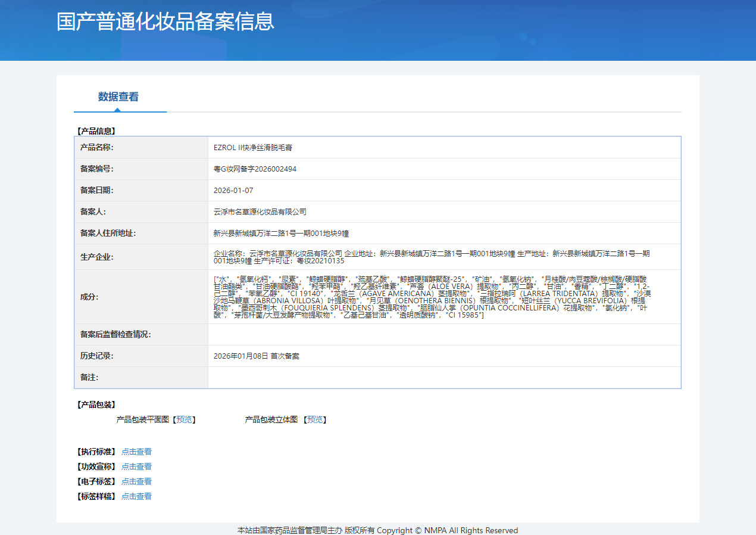Click the 备案编号 row label

(97, 169)
